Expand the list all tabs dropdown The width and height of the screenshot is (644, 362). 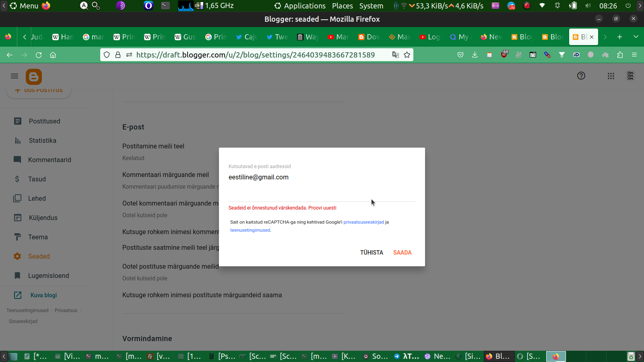[x=636, y=37]
